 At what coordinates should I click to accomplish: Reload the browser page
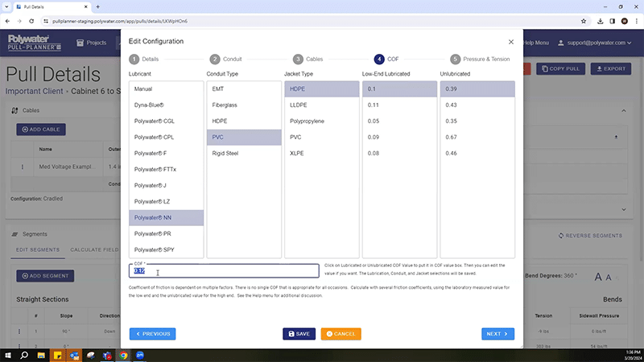click(31, 21)
